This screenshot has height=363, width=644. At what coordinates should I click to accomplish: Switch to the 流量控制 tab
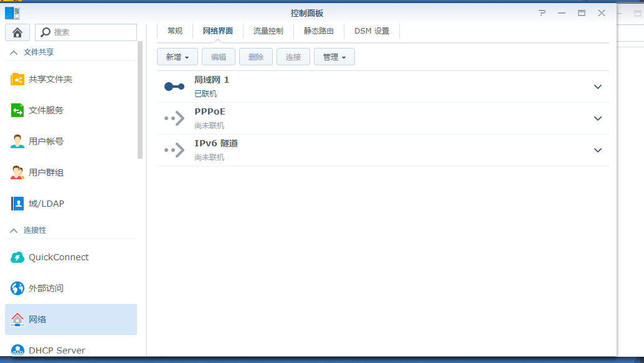(267, 30)
